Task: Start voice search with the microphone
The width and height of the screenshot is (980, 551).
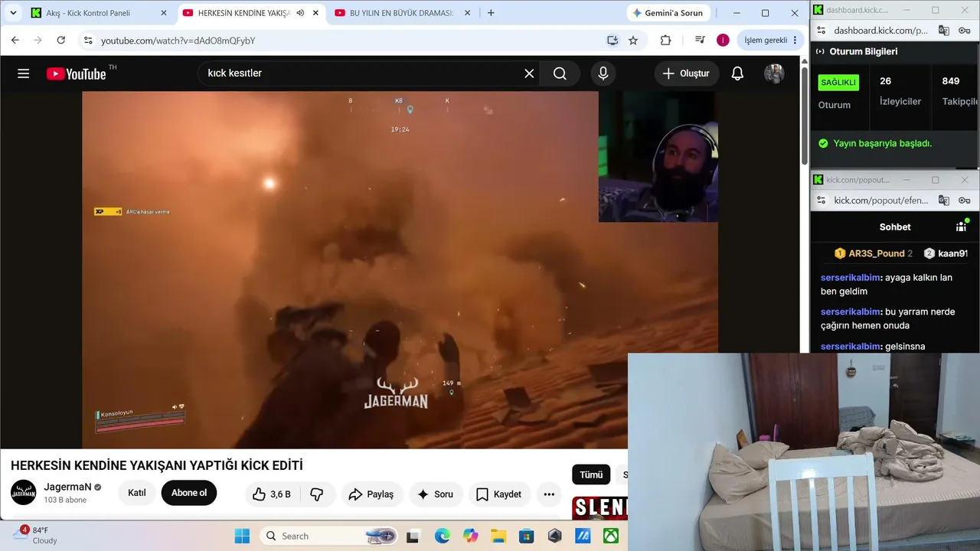Action: 603,73
